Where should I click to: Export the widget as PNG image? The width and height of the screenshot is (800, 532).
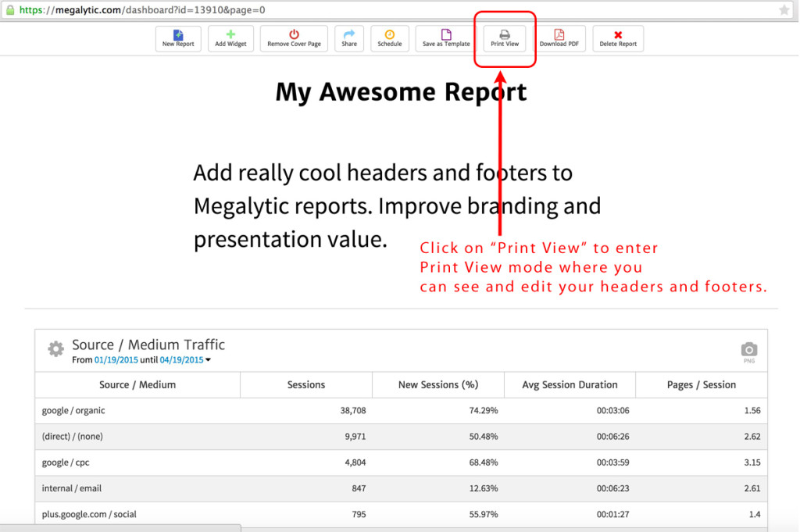click(x=748, y=351)
